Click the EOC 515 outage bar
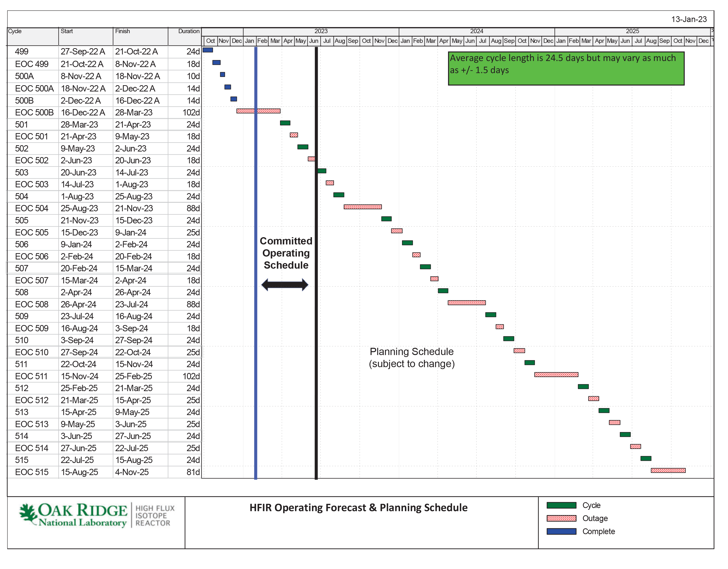 point(668,471)
